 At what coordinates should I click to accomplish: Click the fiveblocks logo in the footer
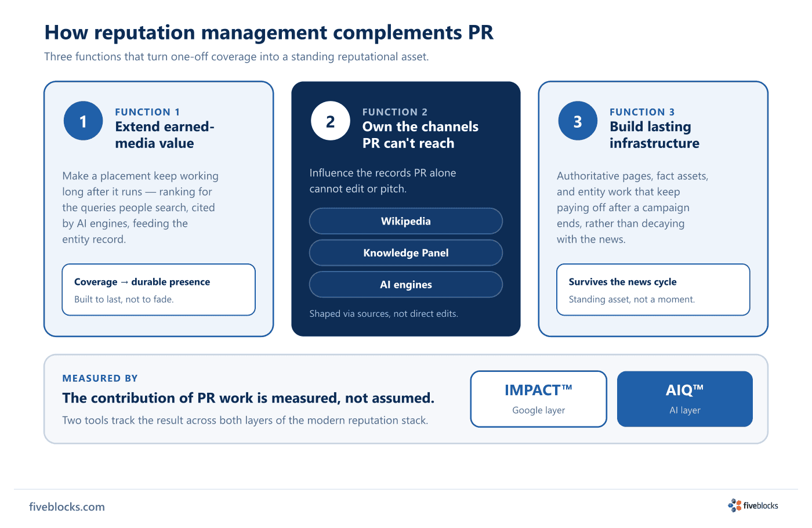(x=753, y=505)
